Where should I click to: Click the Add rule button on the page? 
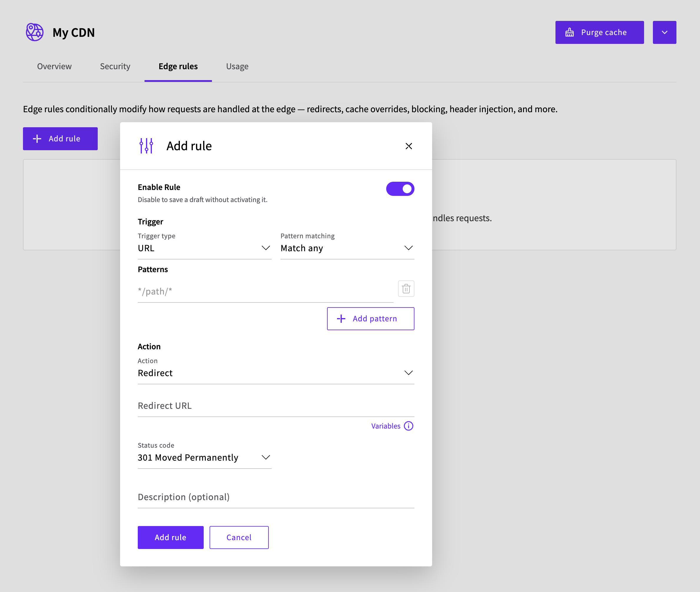tap(60, 138)
